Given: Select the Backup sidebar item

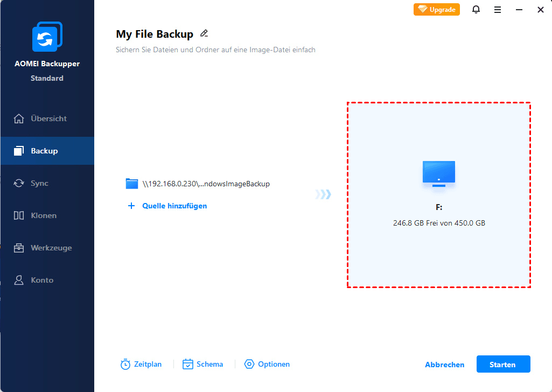Looking at the screenshot, I should click(47, 151).
